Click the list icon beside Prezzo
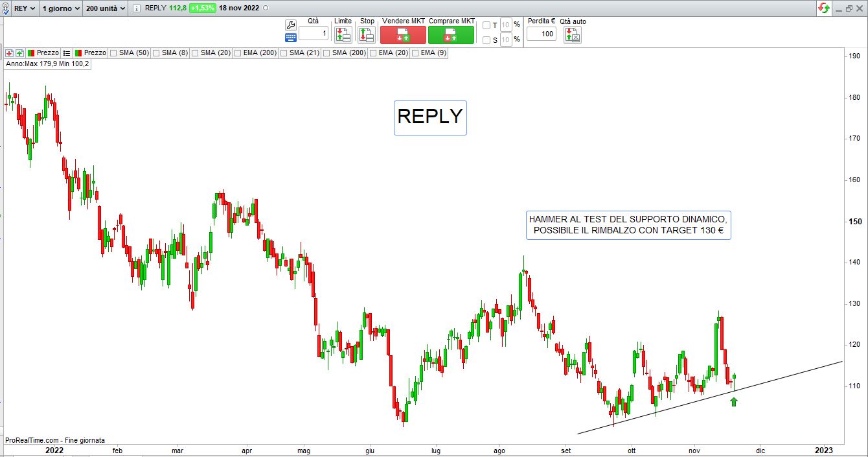Viewport: 868px width, 457px height. tap(67, 53)
